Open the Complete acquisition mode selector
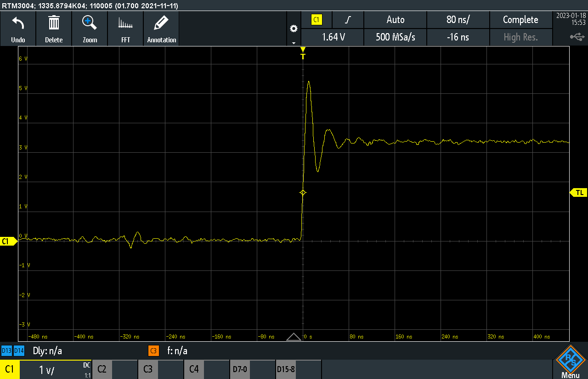Image resolution: width=588 pixels, height=379 pixels. pos(521,20)
